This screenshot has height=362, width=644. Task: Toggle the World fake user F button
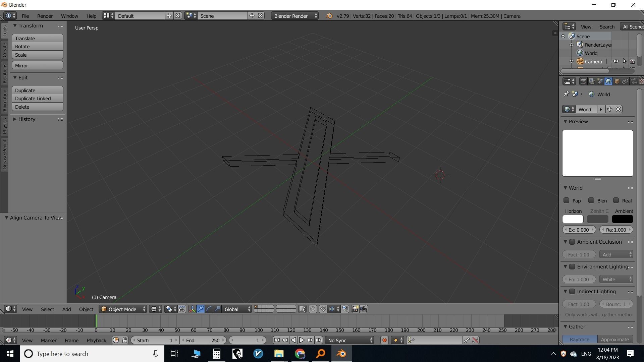coord(601,109)
